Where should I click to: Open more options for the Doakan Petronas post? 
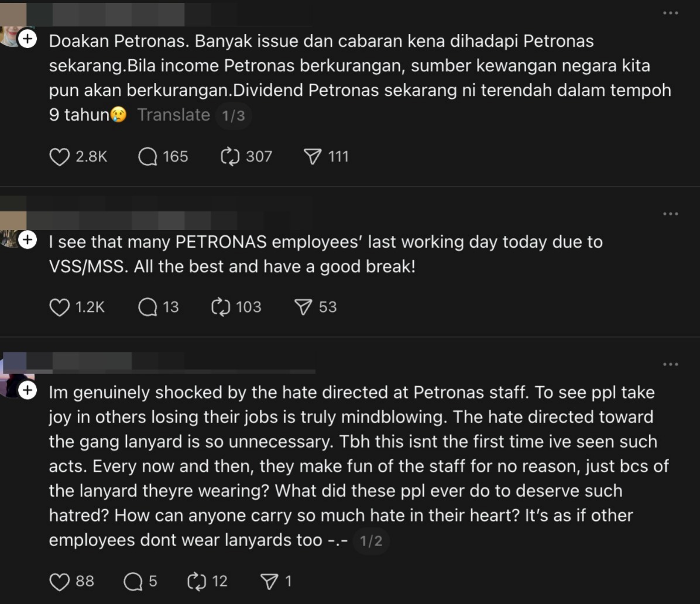pos(670,13)
